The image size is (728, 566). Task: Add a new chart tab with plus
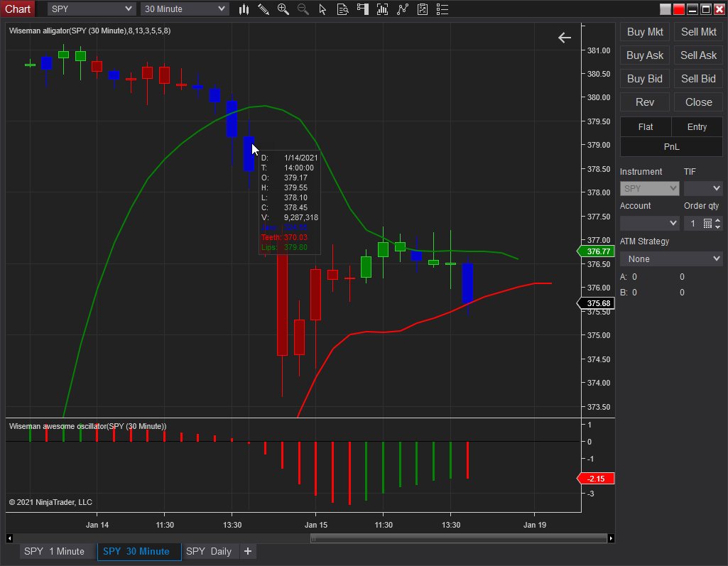point(248,551)
